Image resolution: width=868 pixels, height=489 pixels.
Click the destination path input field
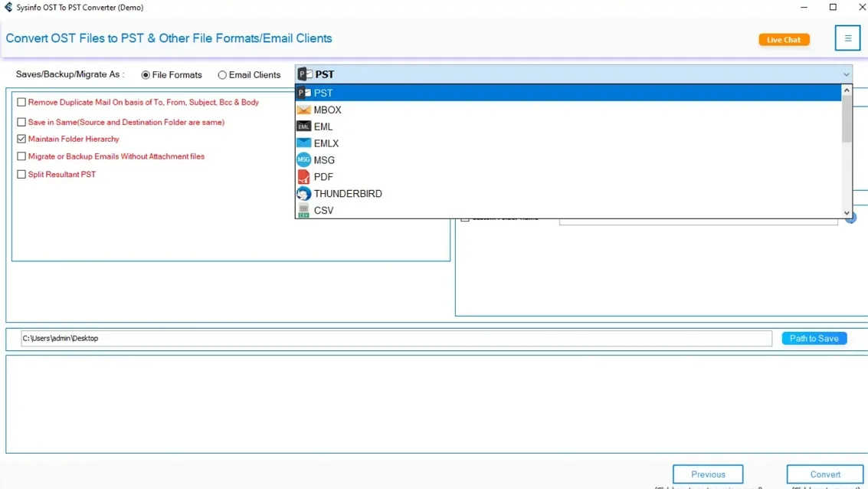pos(396,338)
